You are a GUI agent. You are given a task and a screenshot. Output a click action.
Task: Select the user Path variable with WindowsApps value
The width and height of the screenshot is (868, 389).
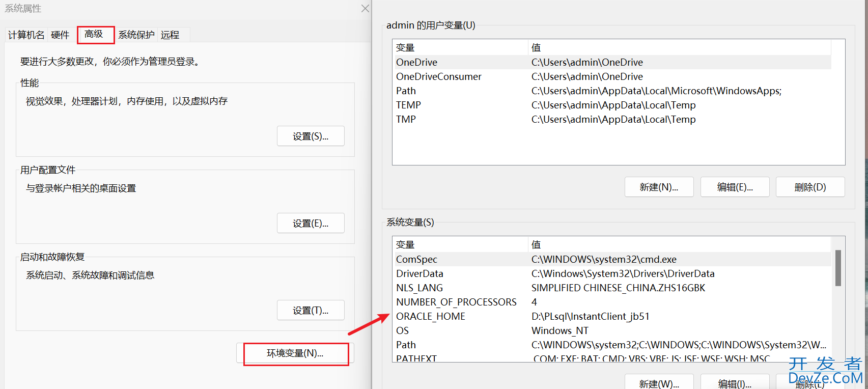pos(612,91)
